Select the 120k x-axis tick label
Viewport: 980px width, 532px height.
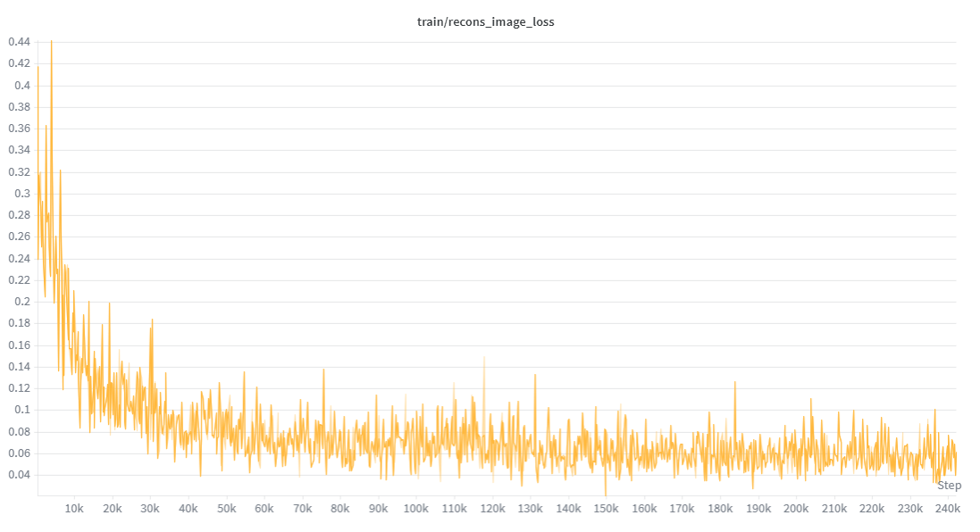pos(491,509)
